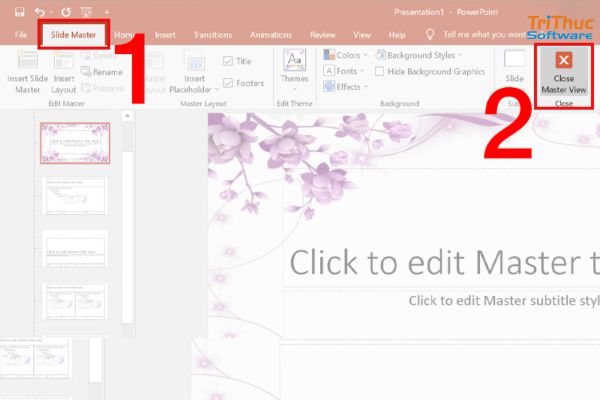Open Background Styles dropdown
Viewport: 600px width, 400px height.
point(419,55)
